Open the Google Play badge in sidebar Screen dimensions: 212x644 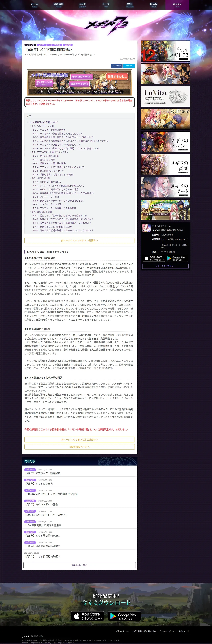(x=177, y=258)
